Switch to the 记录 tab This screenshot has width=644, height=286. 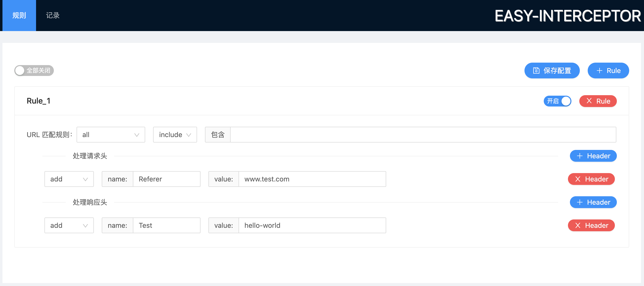click(x=53, y=16)
